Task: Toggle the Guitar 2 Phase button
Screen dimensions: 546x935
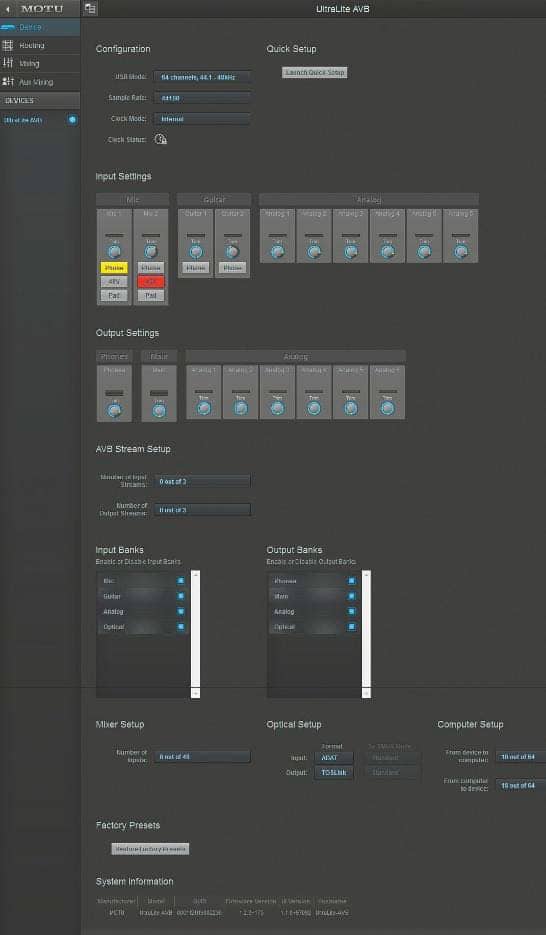Action: click(232, 268)
